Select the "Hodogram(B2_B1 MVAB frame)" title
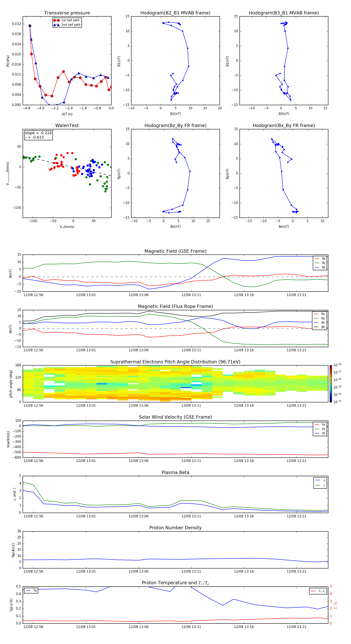351x644 pixels. (x=175, y=13)
